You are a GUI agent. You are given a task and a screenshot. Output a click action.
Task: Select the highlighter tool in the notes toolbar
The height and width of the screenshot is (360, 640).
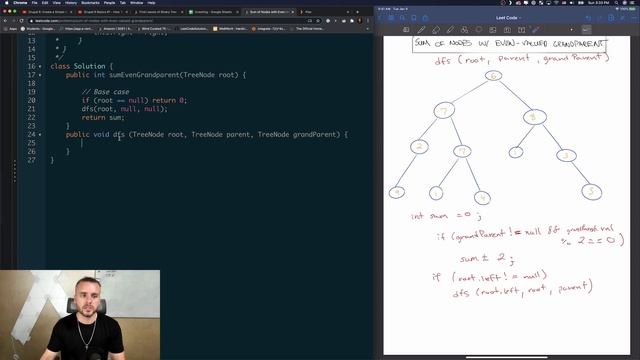pos(450,29)
